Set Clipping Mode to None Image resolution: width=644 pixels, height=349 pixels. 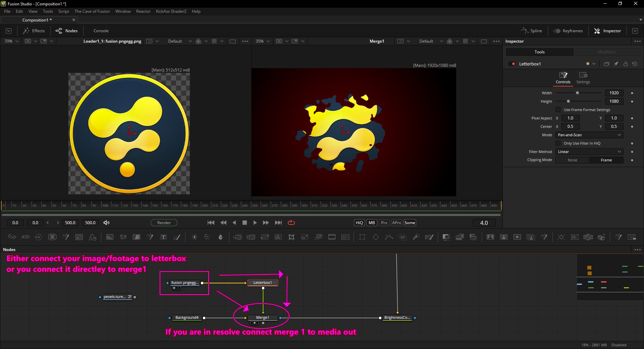(x=572, y=160)
